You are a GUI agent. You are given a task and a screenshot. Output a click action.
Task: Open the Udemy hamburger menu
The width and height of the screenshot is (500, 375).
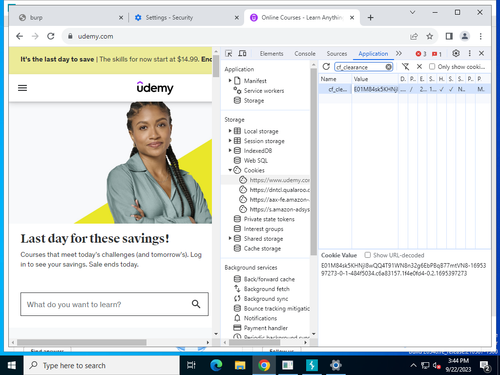pyautogui.click(x=22, y=88)
